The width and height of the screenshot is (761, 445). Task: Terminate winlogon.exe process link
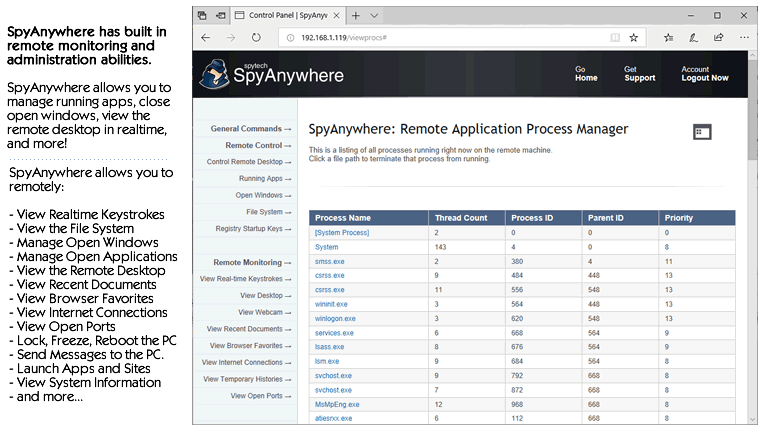pyautogui.click(x=335, y=318)
